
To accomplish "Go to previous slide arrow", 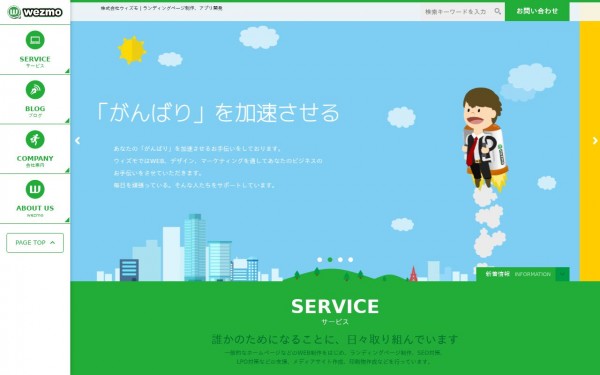I will coord(78,141).
